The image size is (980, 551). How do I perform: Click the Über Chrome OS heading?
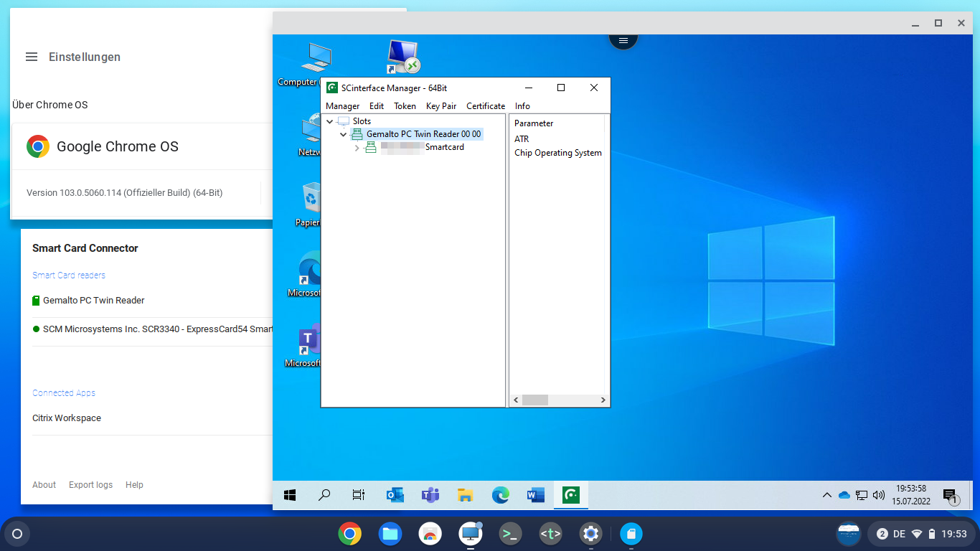tap(50, 105)
